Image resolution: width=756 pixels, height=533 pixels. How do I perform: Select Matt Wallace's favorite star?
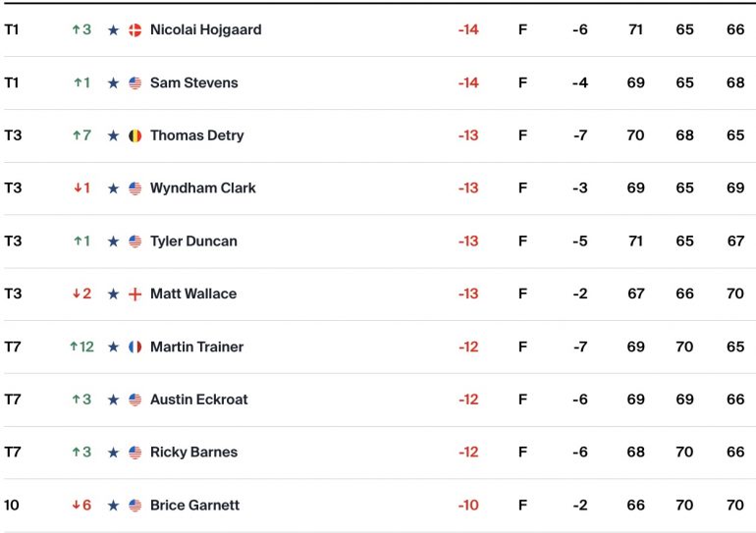tap(113, 293)
